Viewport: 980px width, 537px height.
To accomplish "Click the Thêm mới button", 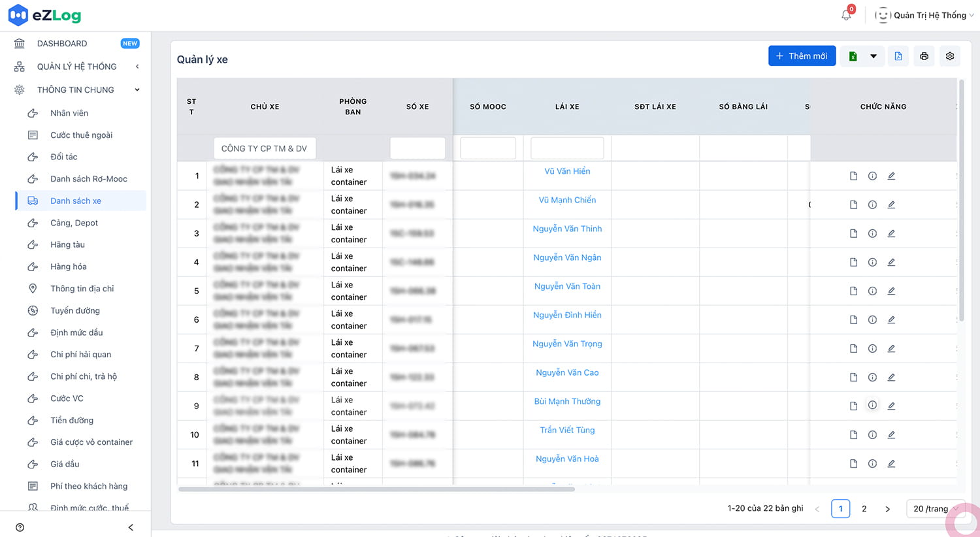I will click(x=802, y=56).
